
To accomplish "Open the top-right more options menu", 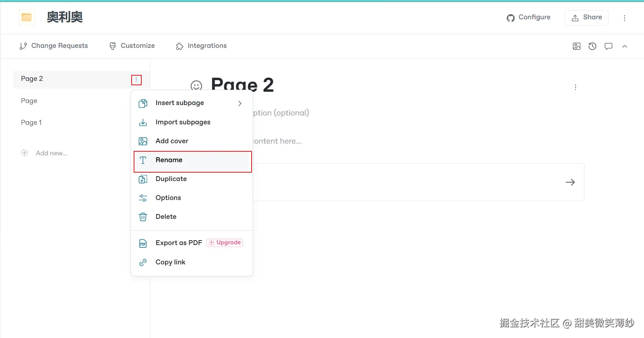I will [x=625, y=18].
